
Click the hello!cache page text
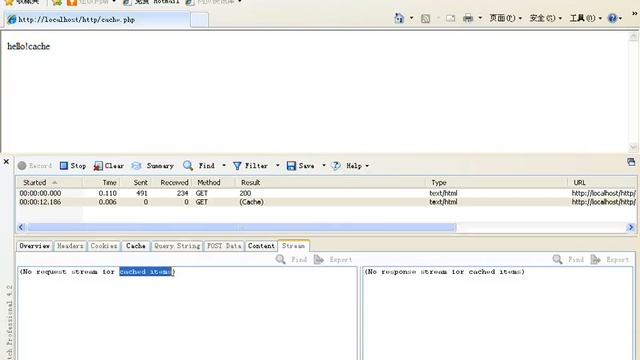[x=29, y=47]
